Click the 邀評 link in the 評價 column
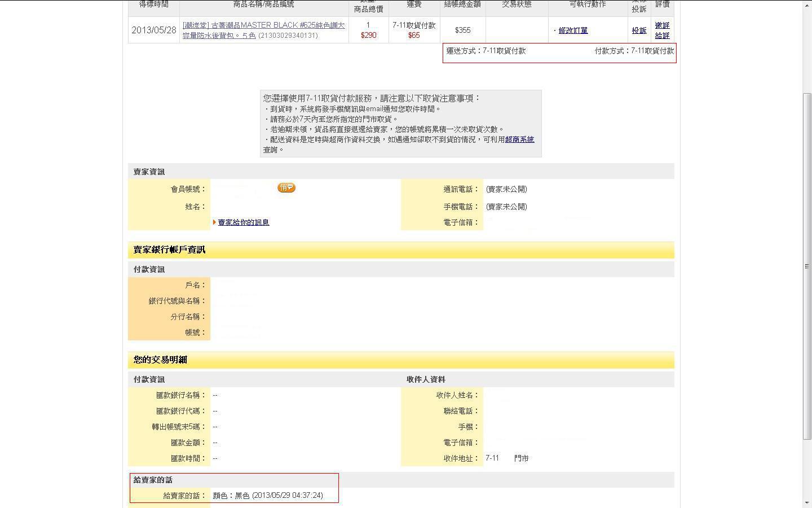 [x=662, y=25]
